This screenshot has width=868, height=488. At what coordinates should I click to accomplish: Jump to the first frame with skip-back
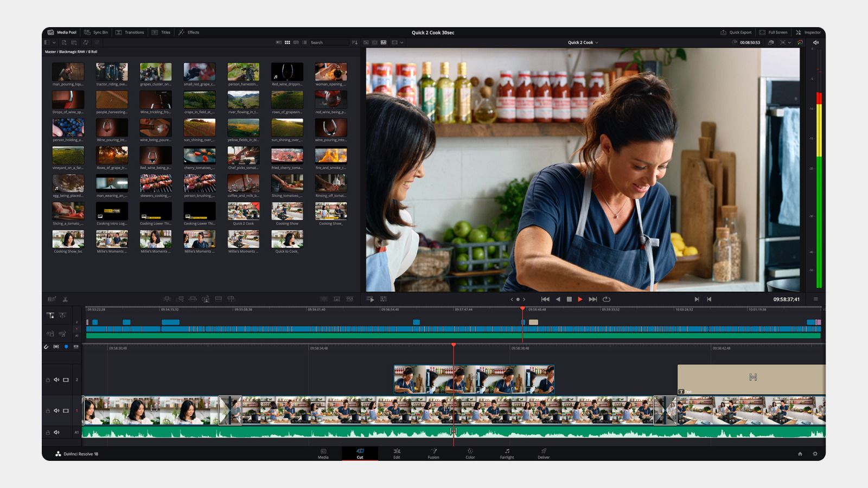[545, 299]
